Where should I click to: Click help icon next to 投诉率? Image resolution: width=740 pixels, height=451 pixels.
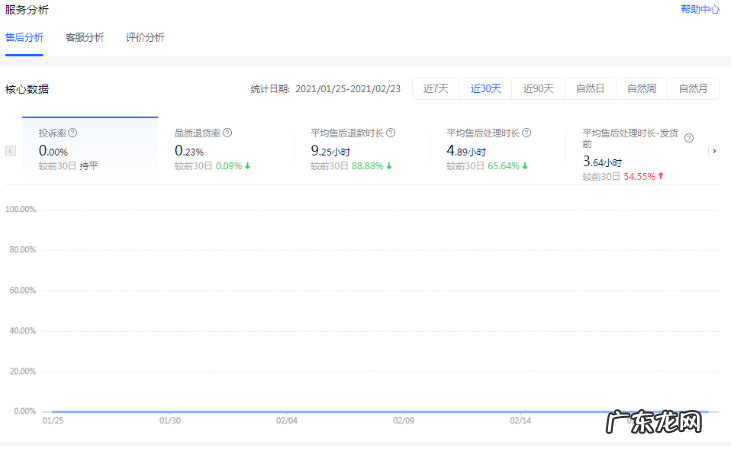(x=73, y=132)
